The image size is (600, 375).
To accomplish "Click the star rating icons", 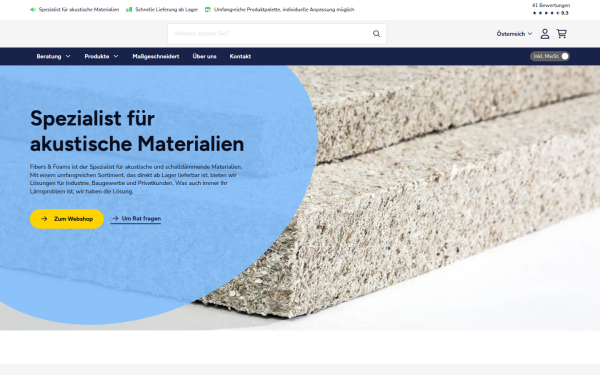I will [546, 13].
